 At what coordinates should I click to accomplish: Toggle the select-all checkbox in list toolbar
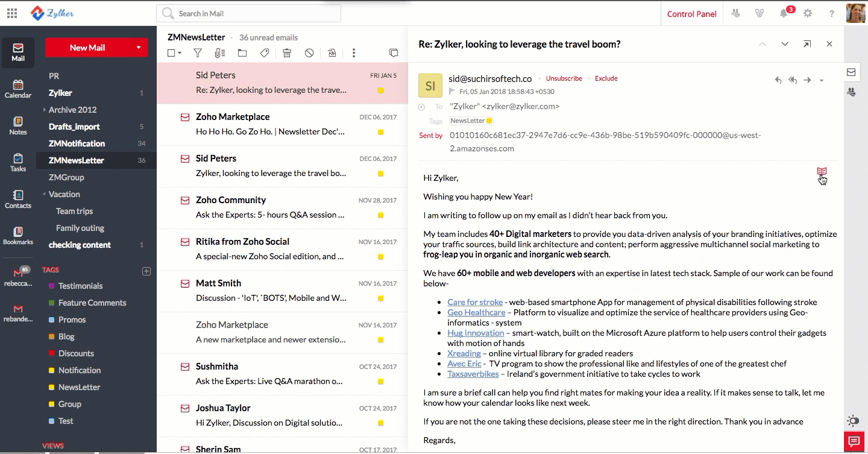point(171,53)
